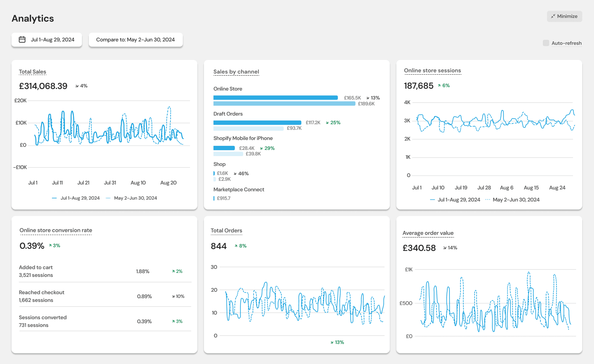Click the Draft Orders £93.7K comparison bar
Image resolution: width=594 pixels, height=364 pixels.
(x=248, y=128)
